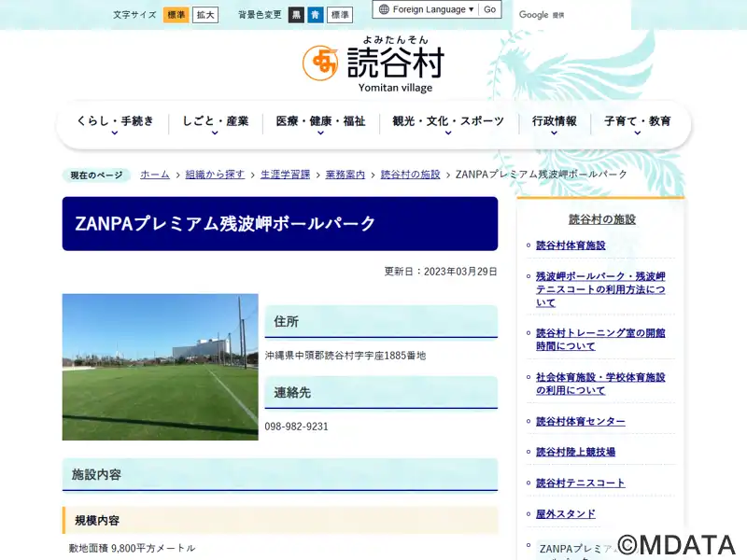Reset background color with 標準 button
This screenshot has width=747, height=560.
(341, 15)
